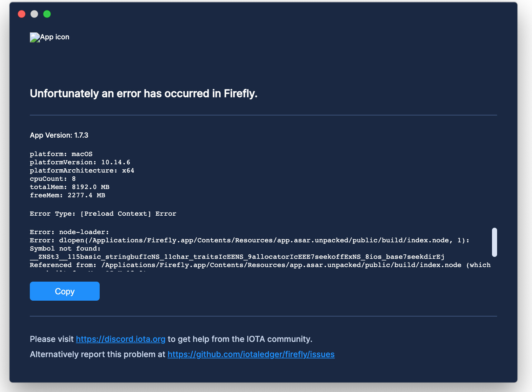Maximize the window with green button
This screenshot has width=532, height=392.
[x=47, y=14]
